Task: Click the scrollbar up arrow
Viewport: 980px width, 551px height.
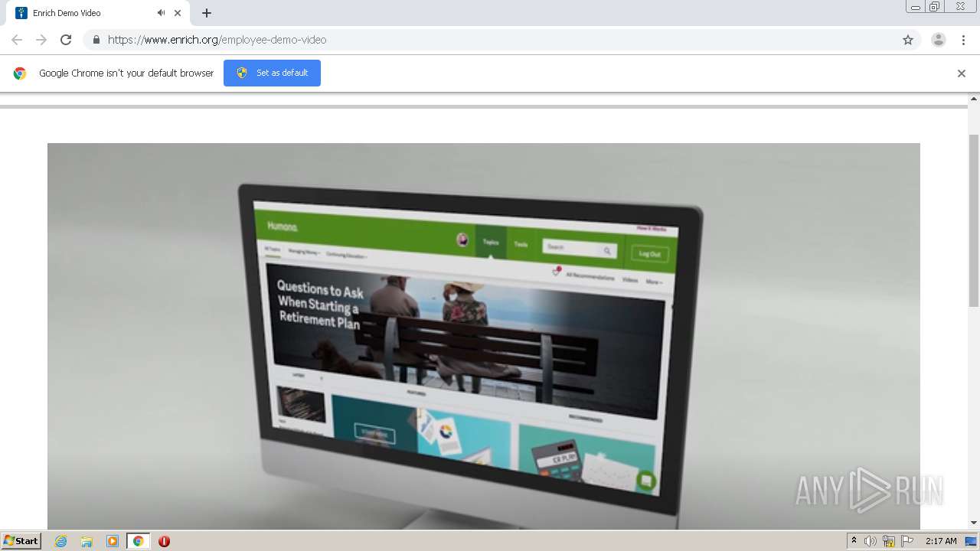Action: 974,99
